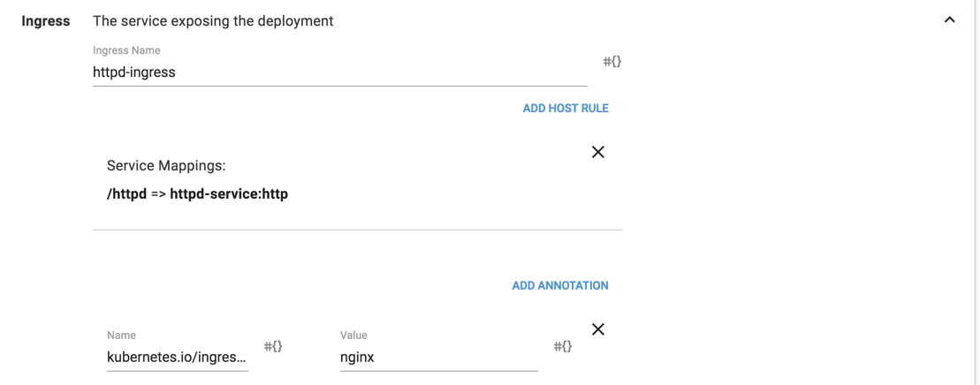The image size is (980, 385).
Task: Click the Ingress section heading
Action: pos(46,21)
